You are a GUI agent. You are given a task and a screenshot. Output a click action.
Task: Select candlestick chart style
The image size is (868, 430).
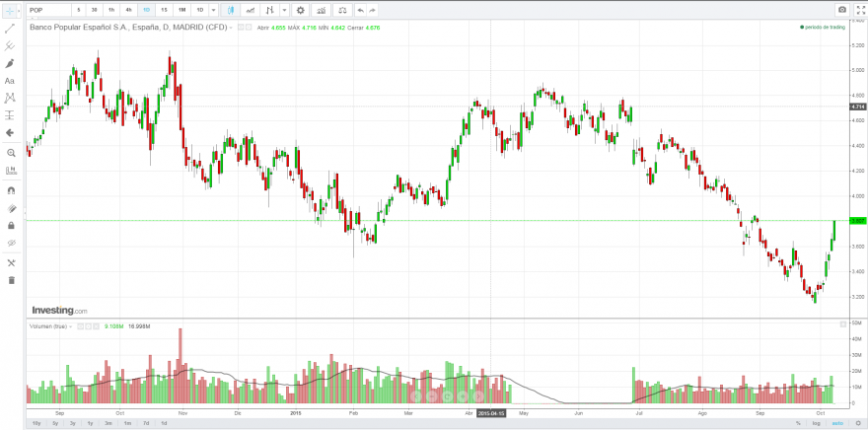tap(230, 10)
